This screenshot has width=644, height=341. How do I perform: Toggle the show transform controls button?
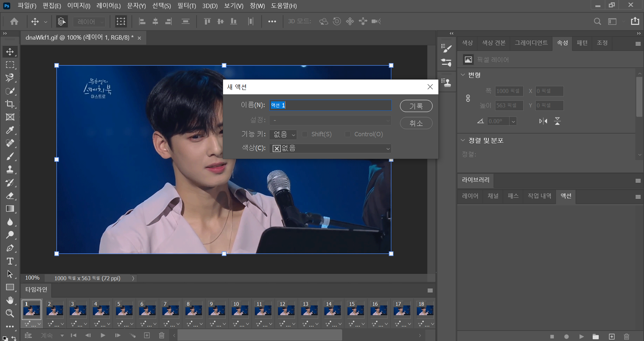pyautogui.click(x=121, y=21)
